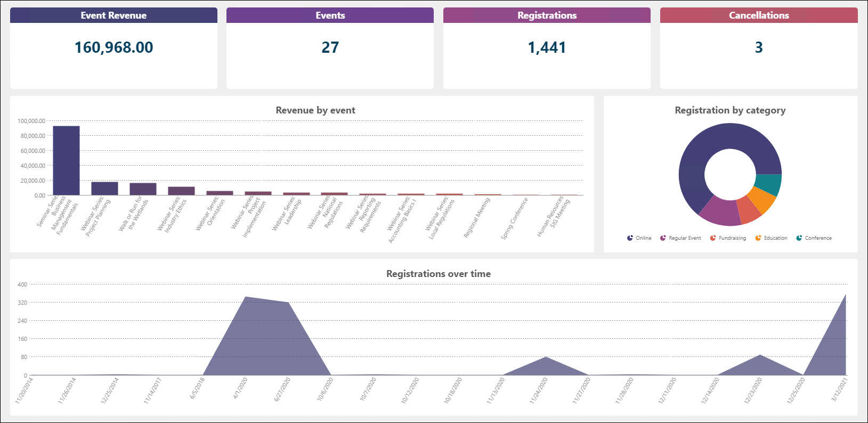This screenshot has height=423, width=868.
Task: Click the Webinar Series: Accounting Basics I label
Action: tap(402, 220)
